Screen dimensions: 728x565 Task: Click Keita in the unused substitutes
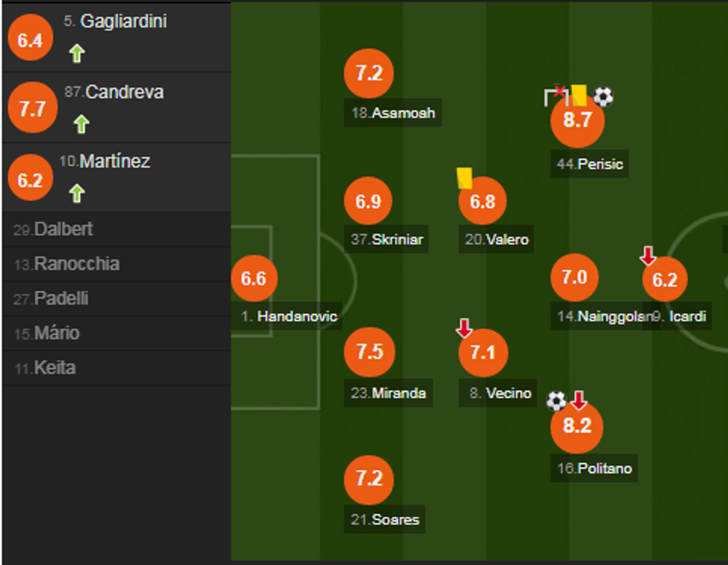coord(54,368)
